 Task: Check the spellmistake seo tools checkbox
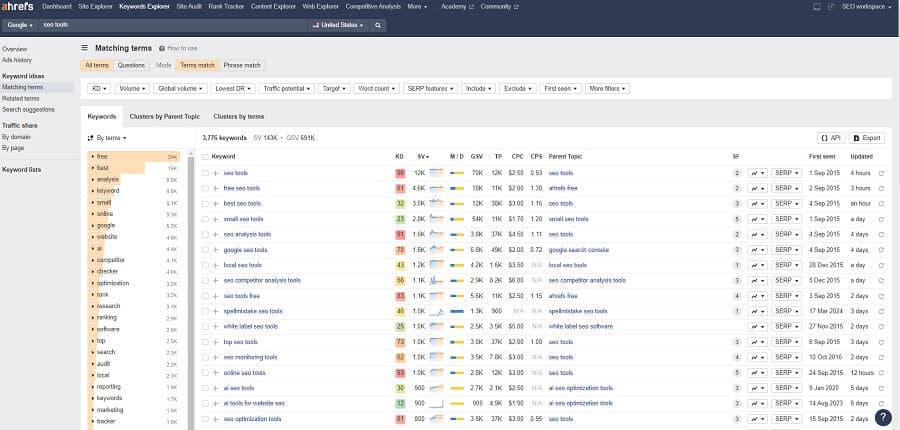point(205,311)
